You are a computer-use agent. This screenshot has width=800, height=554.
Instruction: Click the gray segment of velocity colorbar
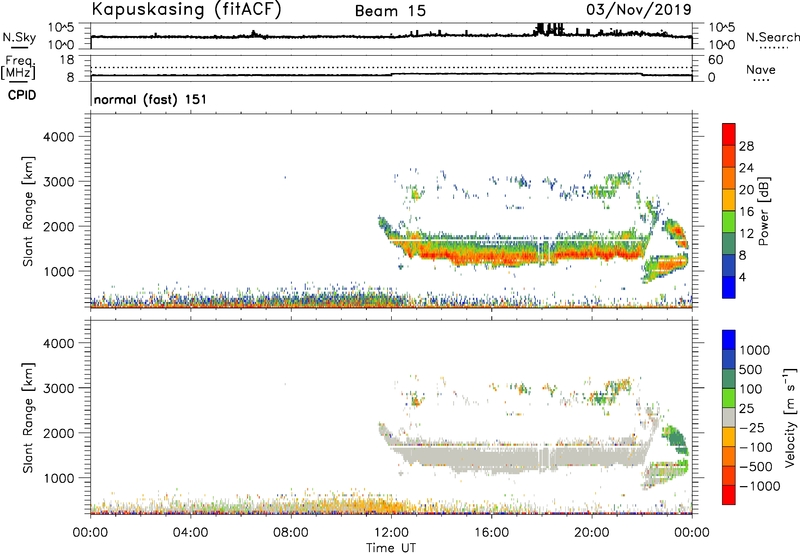point(729,417)
